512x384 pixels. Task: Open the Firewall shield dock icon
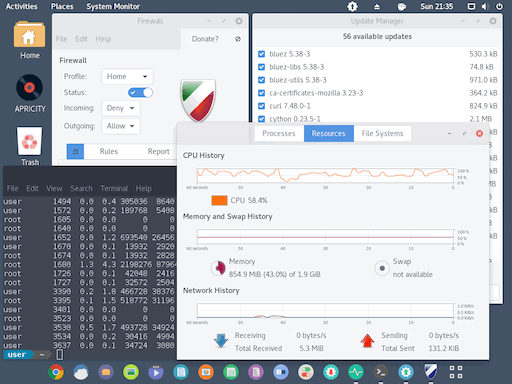431,371
